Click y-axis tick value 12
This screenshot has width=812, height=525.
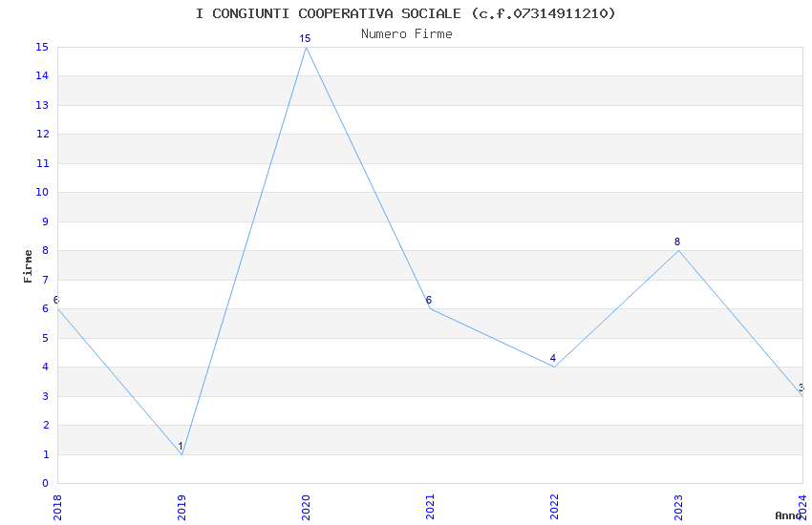point(42,135)
